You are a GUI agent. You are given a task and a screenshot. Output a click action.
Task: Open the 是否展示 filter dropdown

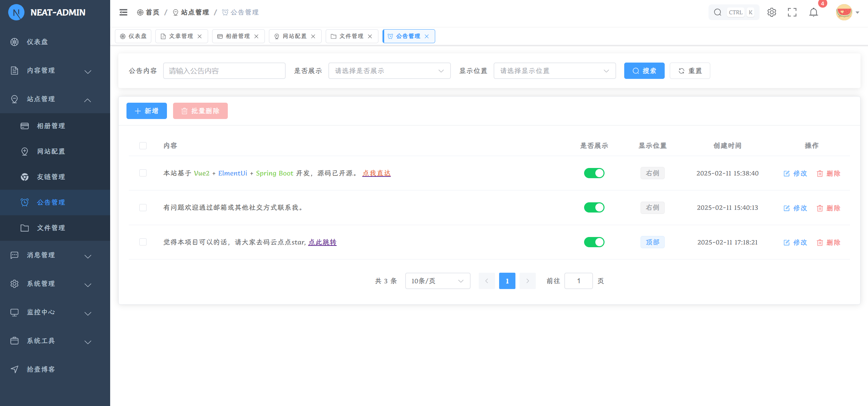click(389, 71)
